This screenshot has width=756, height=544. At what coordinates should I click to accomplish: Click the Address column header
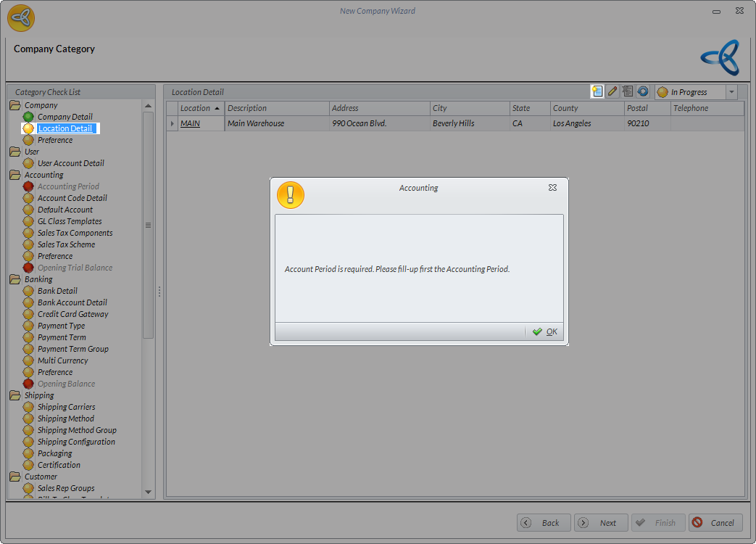379,108
